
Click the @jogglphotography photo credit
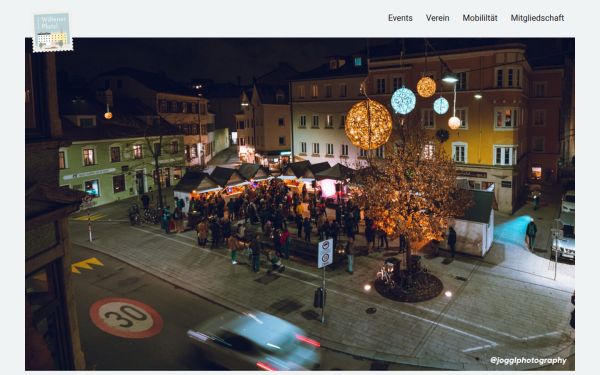tap(528, 360)
